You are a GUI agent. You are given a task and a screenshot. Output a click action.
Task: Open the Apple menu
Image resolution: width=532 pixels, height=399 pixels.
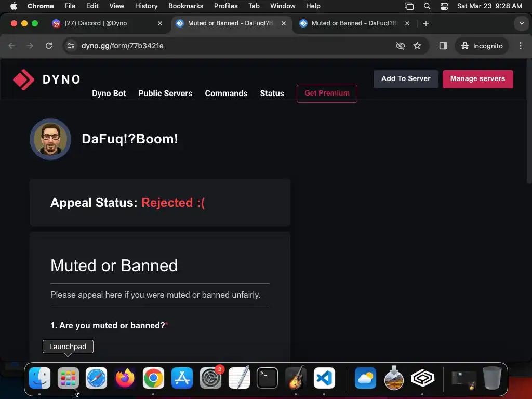click(14, 6)
